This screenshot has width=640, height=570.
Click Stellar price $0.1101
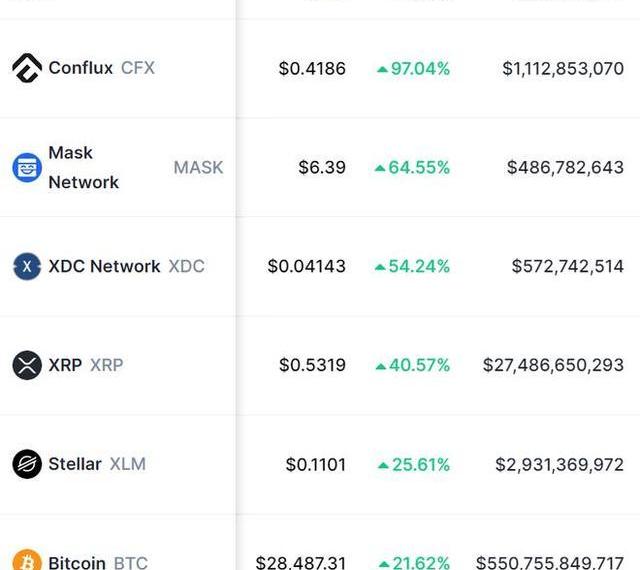pos(315,464)
